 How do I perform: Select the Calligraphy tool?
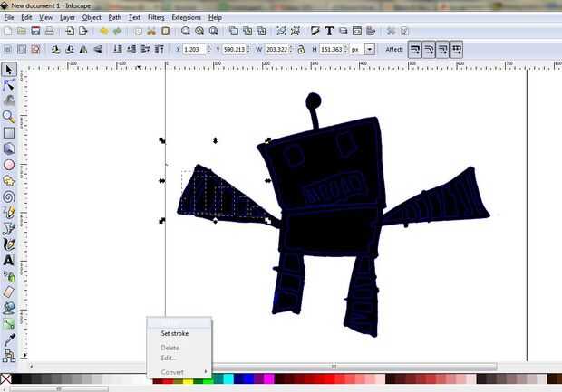9,244
